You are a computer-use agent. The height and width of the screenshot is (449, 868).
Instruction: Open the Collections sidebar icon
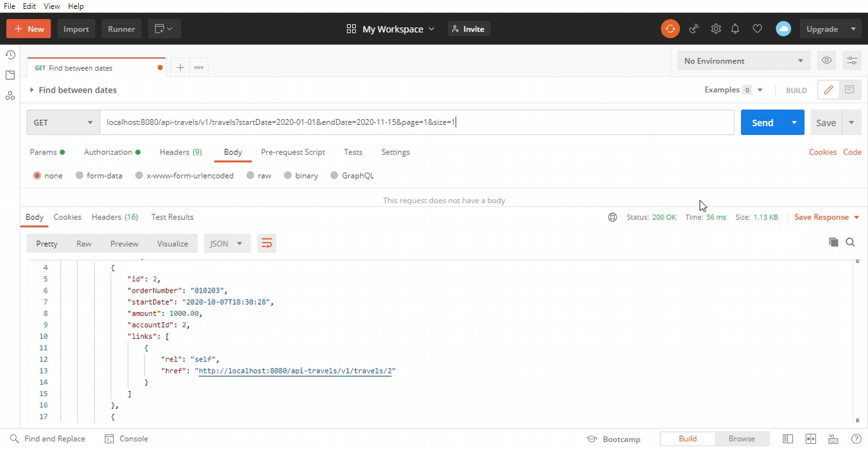pyautogui.click(x=10, y=75)
